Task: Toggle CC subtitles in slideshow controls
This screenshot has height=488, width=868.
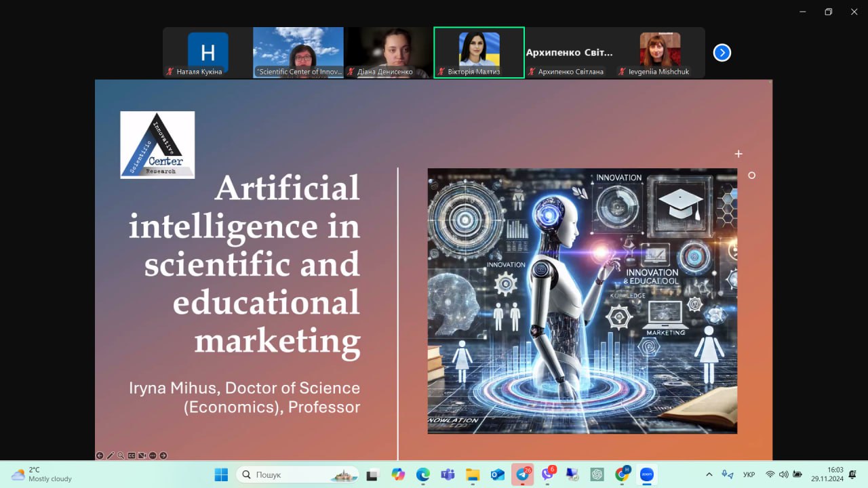Action: (x=132, y=455)
